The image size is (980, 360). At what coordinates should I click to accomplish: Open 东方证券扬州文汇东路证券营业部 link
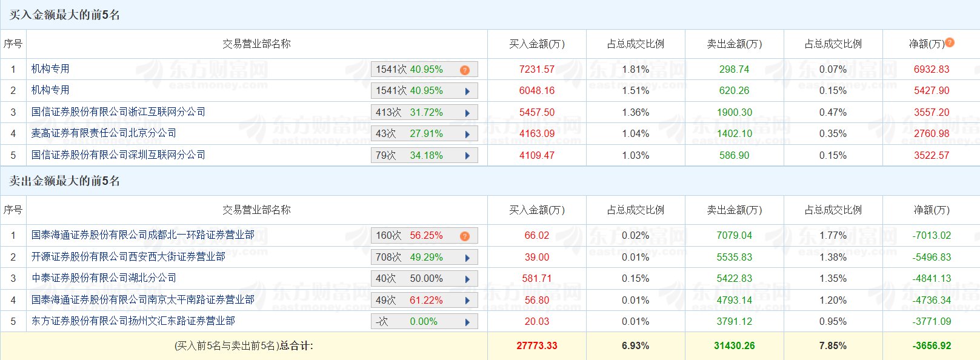coord(133,321)
